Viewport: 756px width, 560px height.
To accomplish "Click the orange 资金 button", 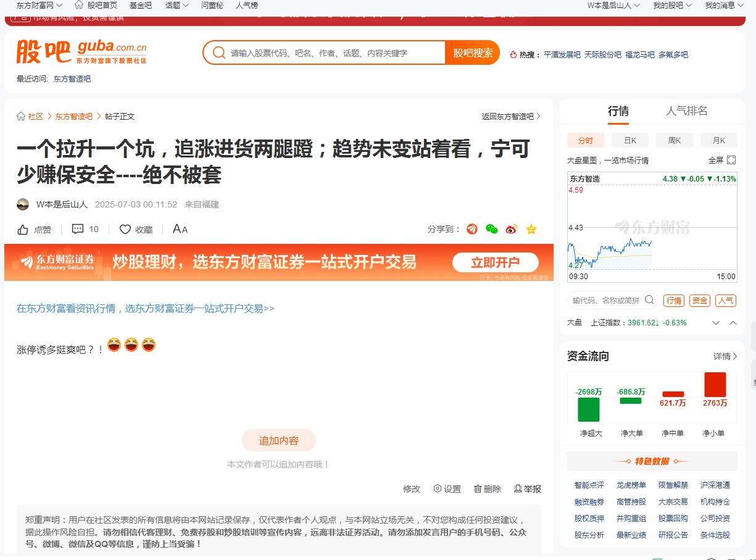I will tap(700, 301).
